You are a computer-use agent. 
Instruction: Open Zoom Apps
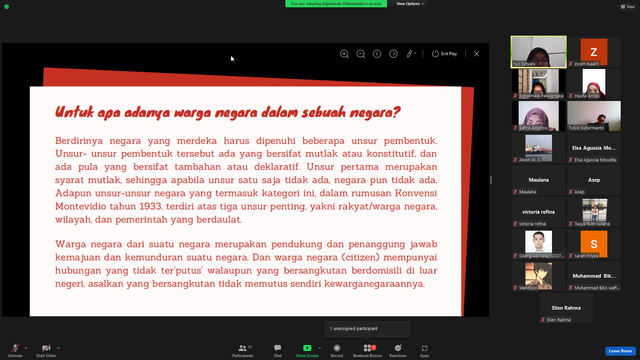click(424, 350)
